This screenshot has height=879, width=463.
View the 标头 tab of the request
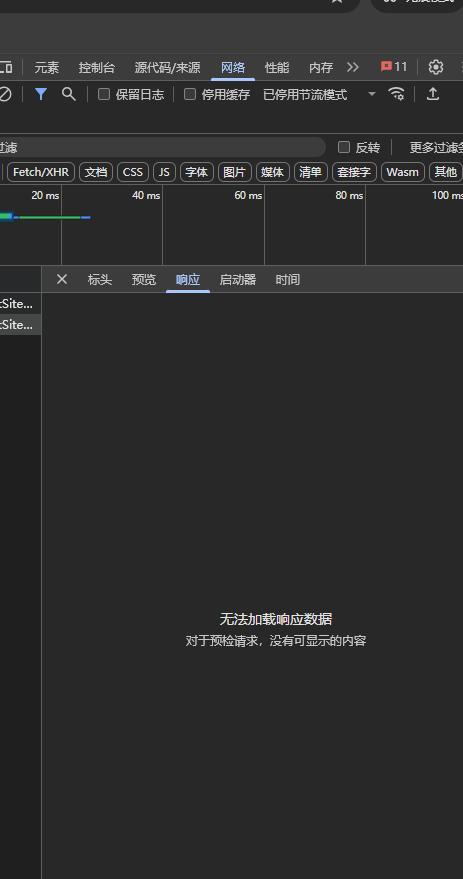click(x=100, y=280)
